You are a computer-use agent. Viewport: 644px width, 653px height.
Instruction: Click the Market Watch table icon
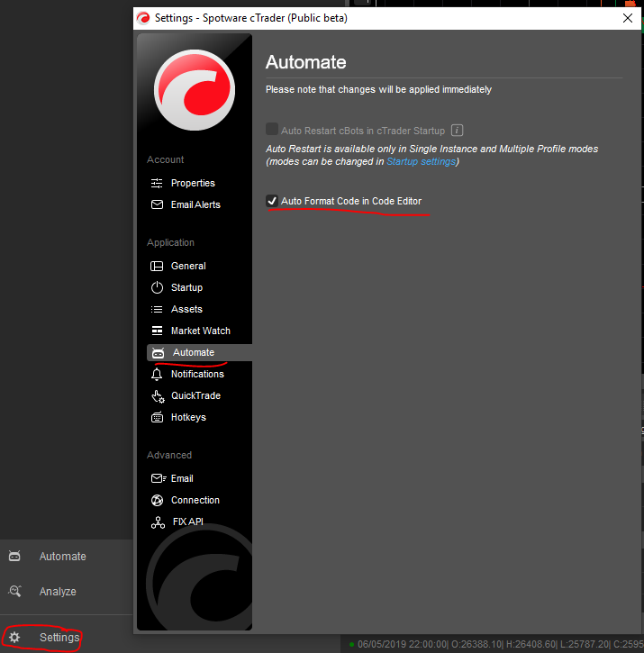click(157, 331)
